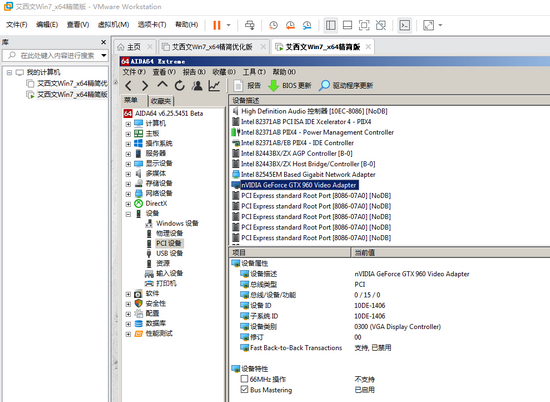The width and height of the screenshot is (550, 402).
Task: Select 物理设备 in the tree
Action: [x=169, y=233]
